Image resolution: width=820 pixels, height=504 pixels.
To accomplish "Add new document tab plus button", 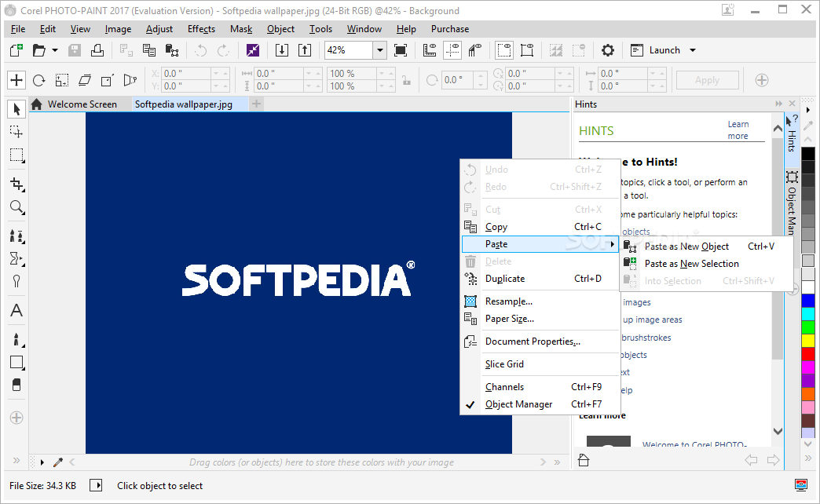I will coord(256,104).
